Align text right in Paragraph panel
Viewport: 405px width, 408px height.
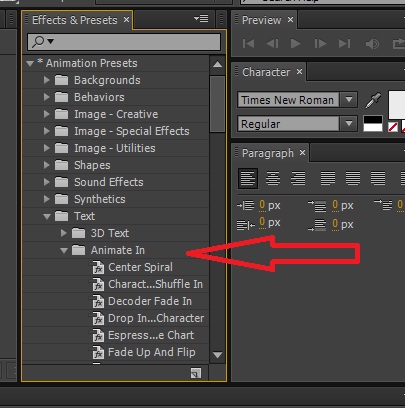coord(298,178)
